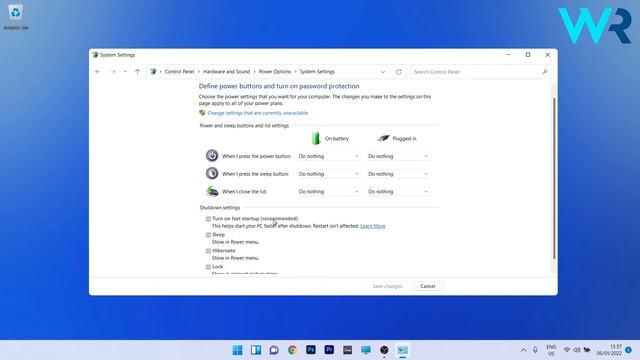
Task: Open power button Plugged in dropdown
Action: [398, 156]
